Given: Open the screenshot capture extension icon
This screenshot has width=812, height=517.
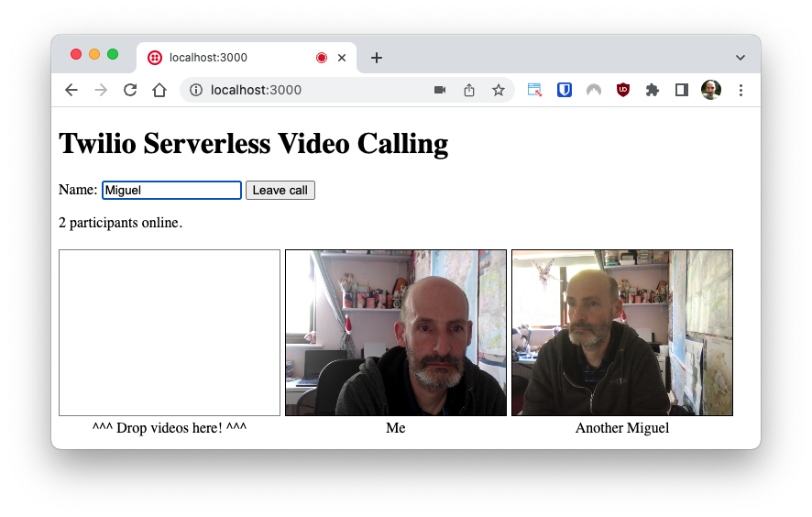Looking at the screenshot, I should pos(534,90).
